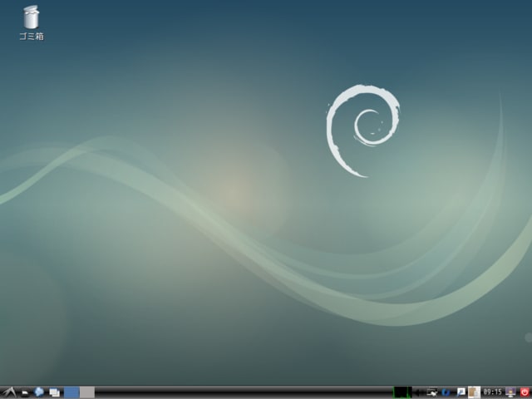Click the blue circular update tray icon
Viewport: 532px width, 399px height.
click(x=446, y=392)
